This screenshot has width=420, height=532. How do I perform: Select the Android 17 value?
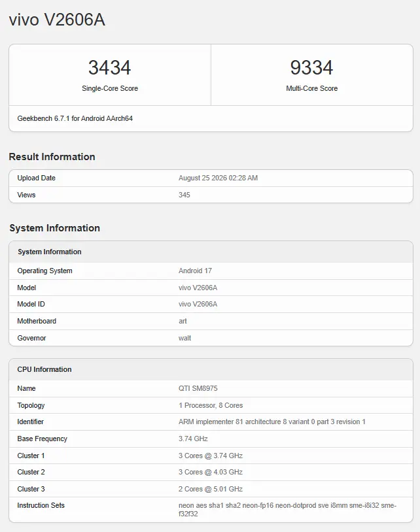tap(195, 271)
